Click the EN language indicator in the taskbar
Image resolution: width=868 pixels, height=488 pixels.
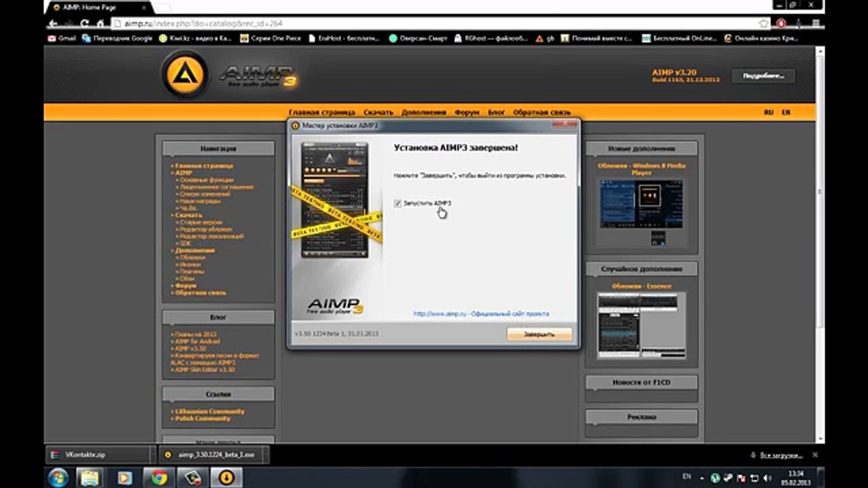click(x=687, y=476)
